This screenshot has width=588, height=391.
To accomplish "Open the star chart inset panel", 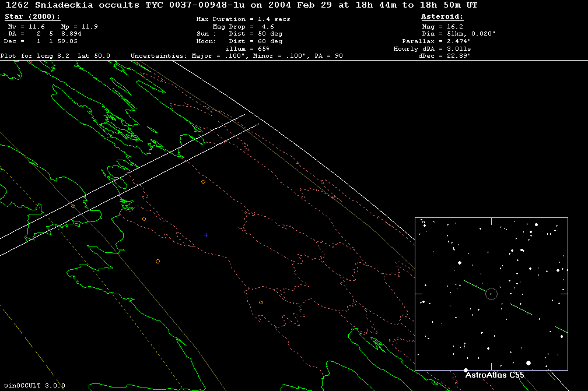I will pos(491,294).
